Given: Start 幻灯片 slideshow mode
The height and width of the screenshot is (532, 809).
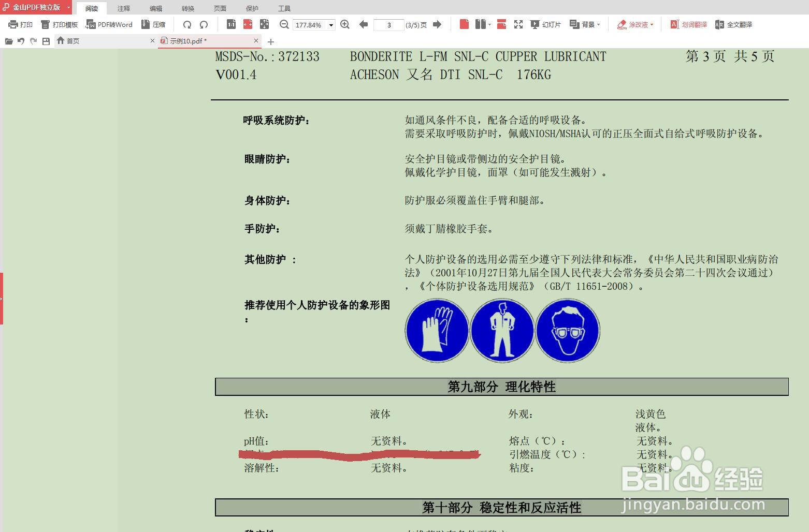Looking at the screenshot, I should point(546,24).
